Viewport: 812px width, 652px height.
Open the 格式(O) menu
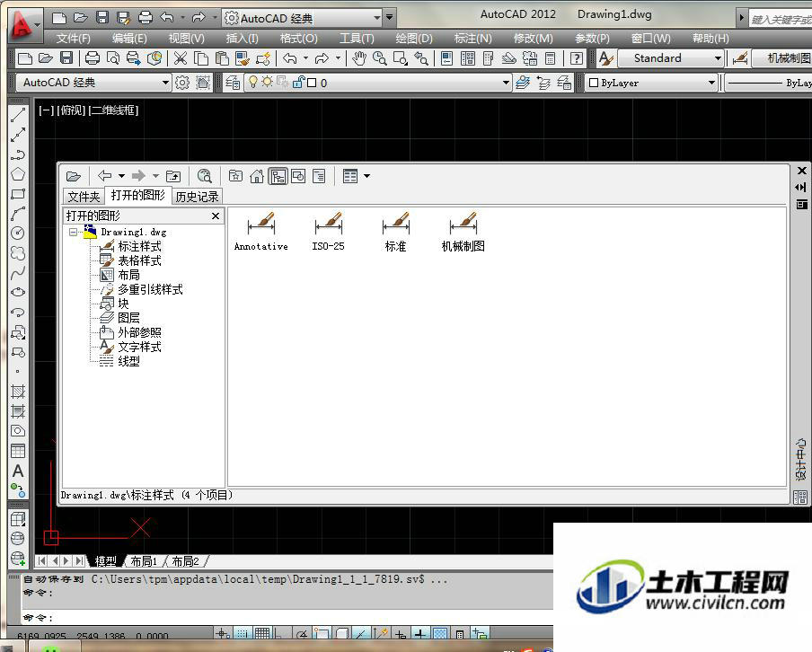[x=298, y=39]
